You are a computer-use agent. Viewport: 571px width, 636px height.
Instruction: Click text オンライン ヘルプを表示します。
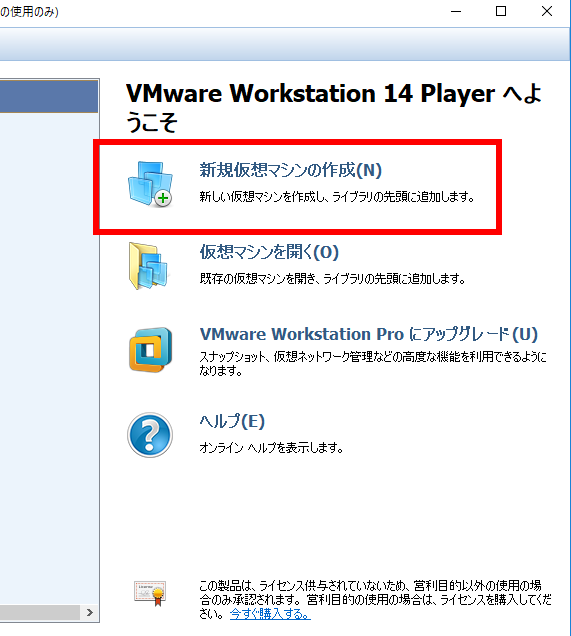click(271, 448)
